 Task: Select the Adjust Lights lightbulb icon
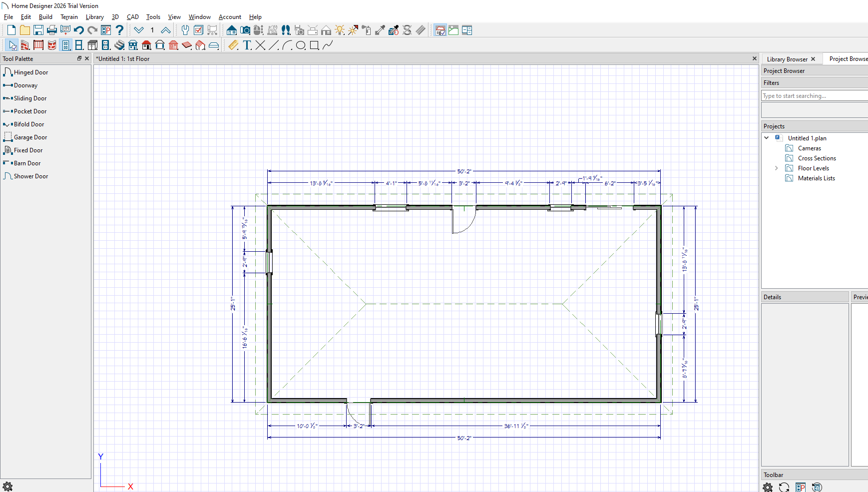pos(340,30)
